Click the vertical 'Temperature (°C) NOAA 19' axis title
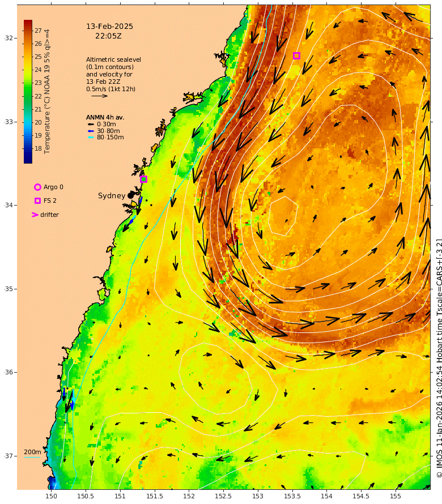The height and width of the screenshot is (504, 442). click(47, 92)
